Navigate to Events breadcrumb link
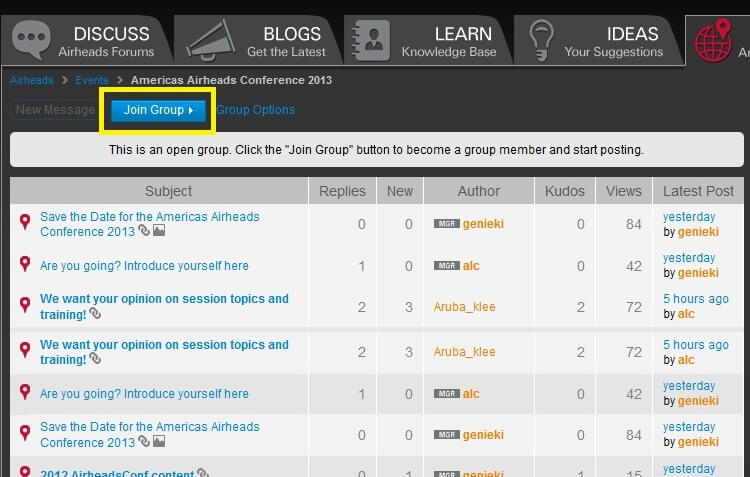 coord(92,80)
